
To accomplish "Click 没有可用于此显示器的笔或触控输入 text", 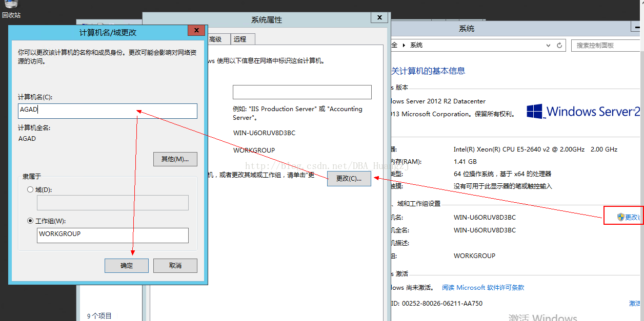I will click(503, 186).
